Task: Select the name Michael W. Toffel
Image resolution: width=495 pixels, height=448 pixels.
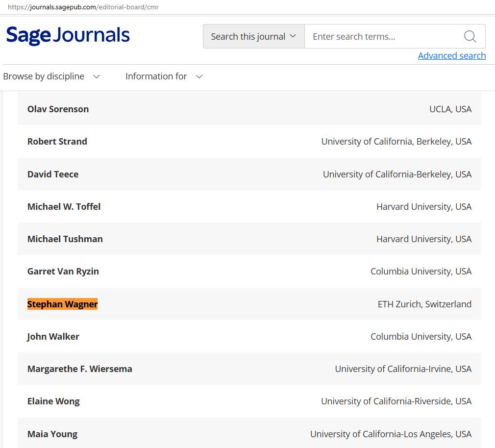Action: 64,206
